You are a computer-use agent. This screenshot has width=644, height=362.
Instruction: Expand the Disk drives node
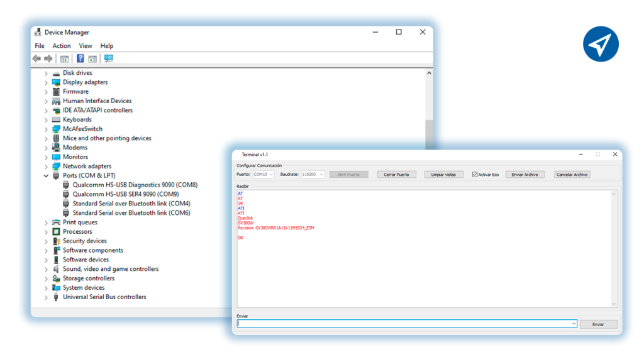coord(46,73)
